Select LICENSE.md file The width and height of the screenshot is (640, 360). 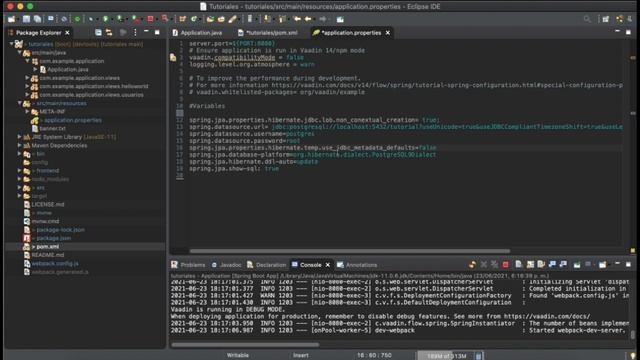click(48, 204)
